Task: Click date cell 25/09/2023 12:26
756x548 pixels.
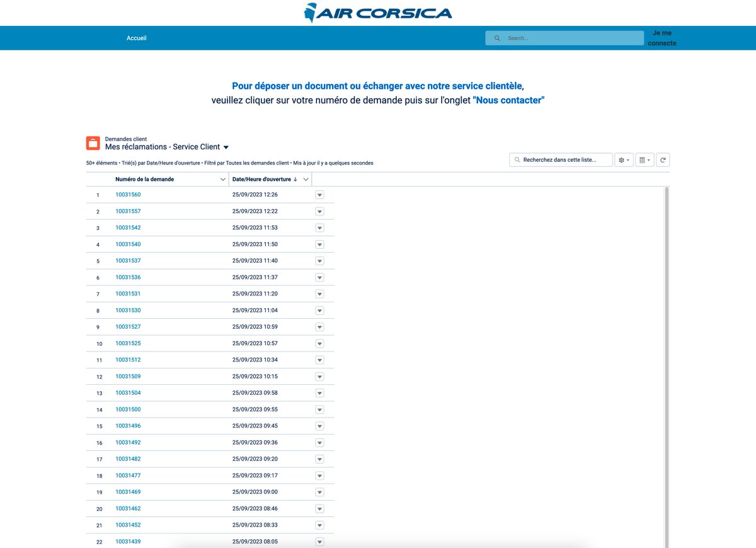Action: [255, 195]
